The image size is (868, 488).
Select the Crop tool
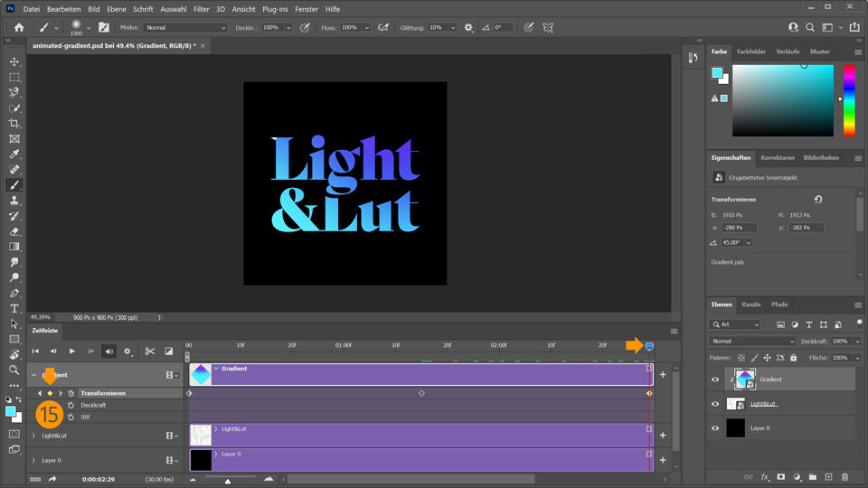[x=14, y=123]
